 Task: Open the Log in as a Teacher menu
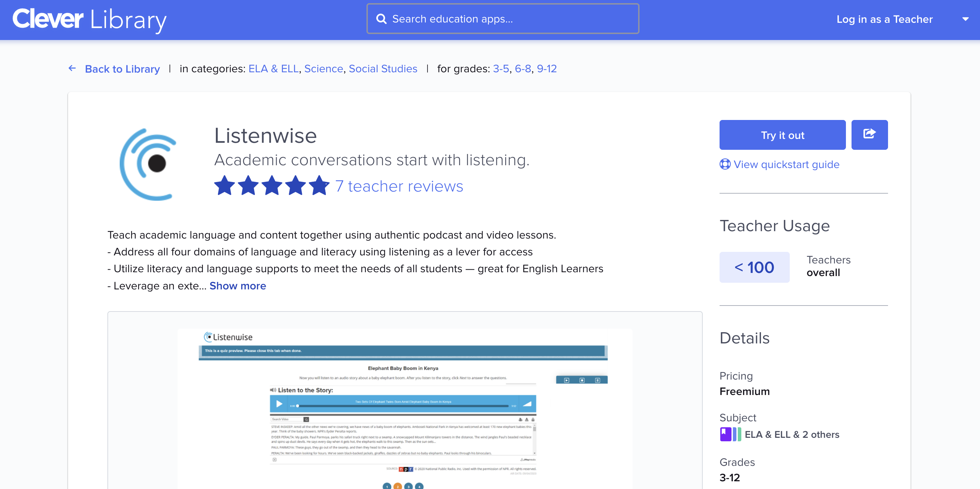(x=884, y=19)
